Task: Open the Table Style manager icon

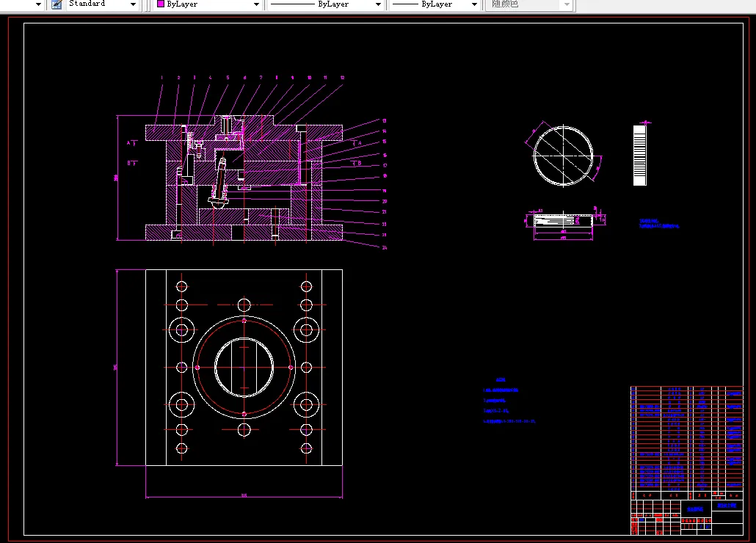Action: coord(57,4)
